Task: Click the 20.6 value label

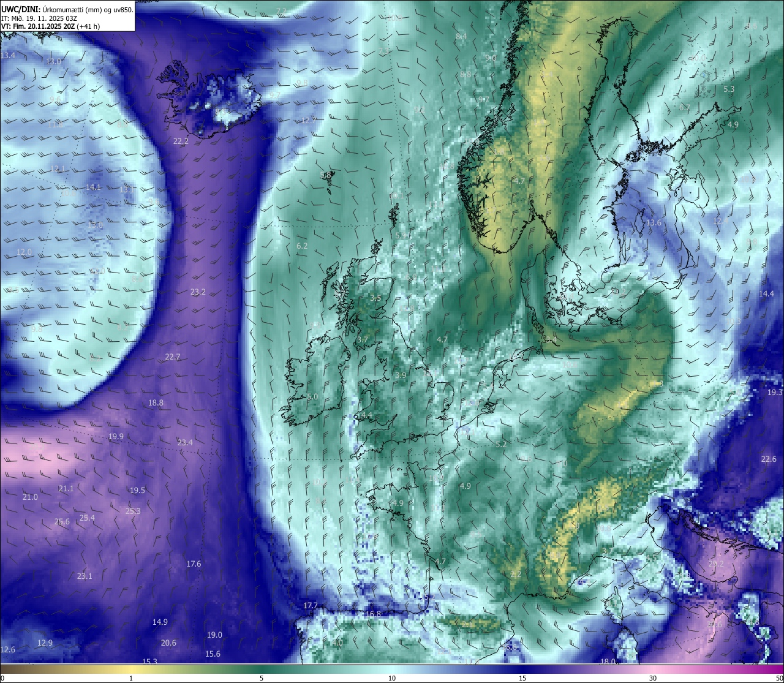Action: click(168, 643)
